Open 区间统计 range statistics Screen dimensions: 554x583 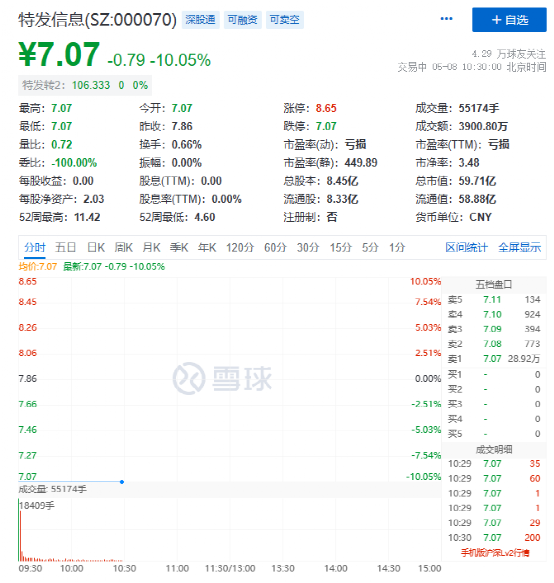[x=466, y=247]
